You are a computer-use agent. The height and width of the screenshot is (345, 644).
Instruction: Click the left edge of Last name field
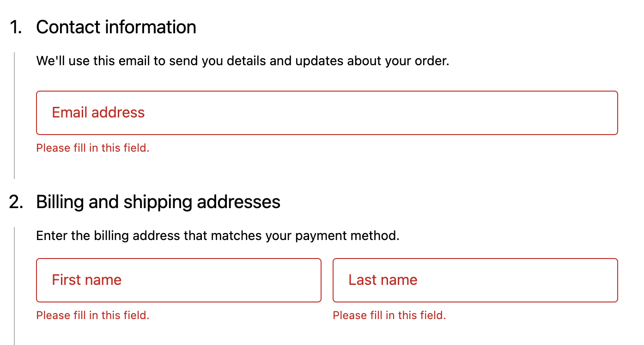point(333,280)
